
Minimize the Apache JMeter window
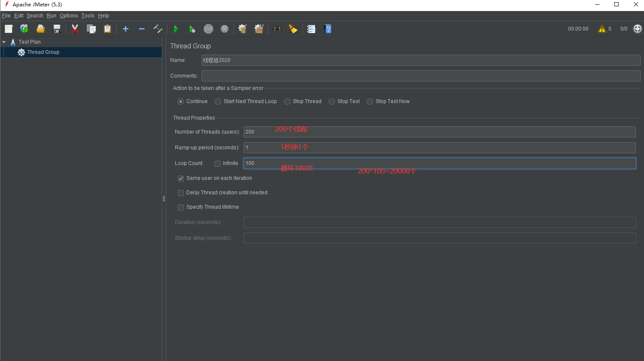tap(597, 5)
